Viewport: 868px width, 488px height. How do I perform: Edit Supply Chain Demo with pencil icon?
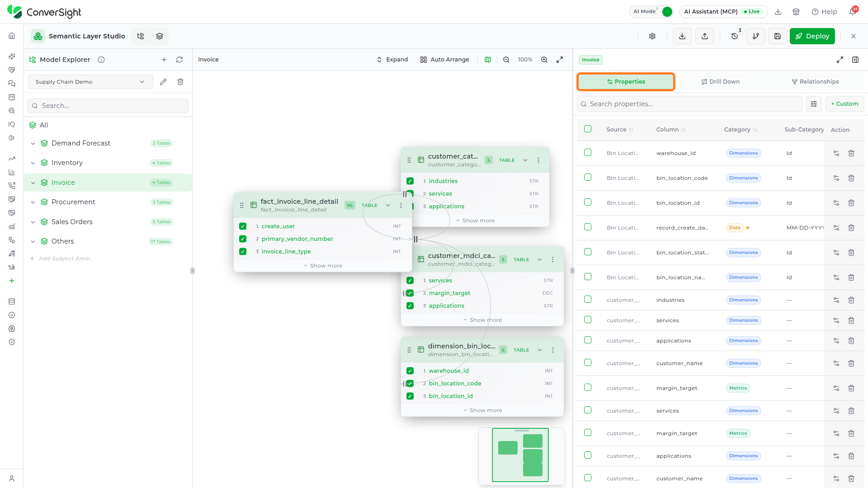coord(163,82)
